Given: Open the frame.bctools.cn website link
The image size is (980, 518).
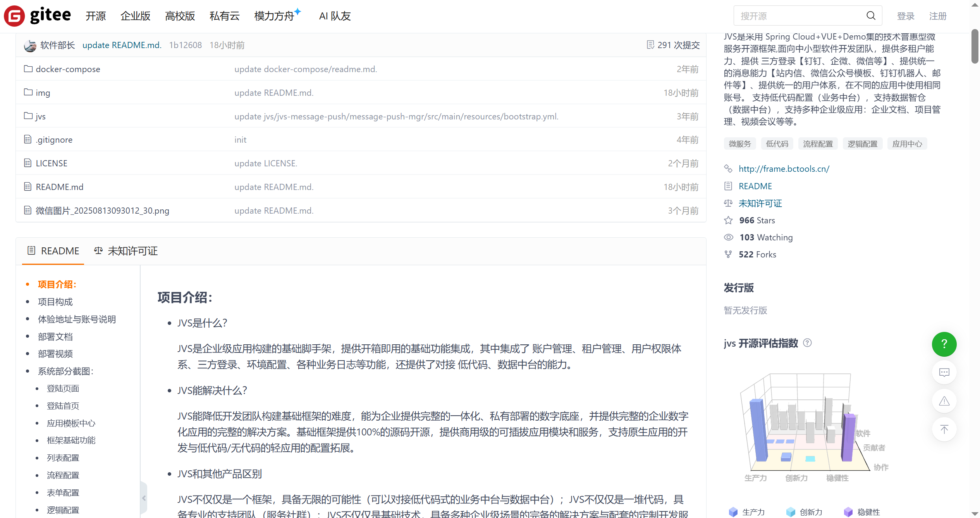Looking at the screenshot, I should (x=784, y=169).
